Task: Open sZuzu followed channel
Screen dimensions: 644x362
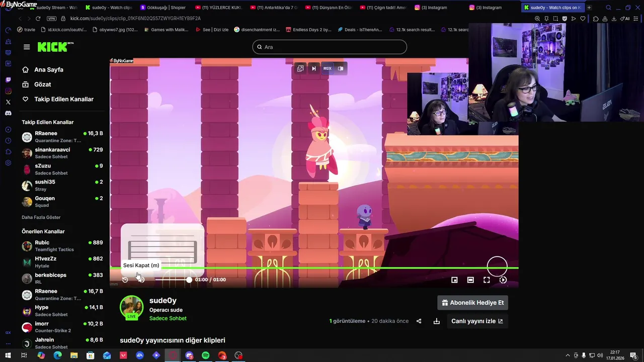Action: pos(62,169)
